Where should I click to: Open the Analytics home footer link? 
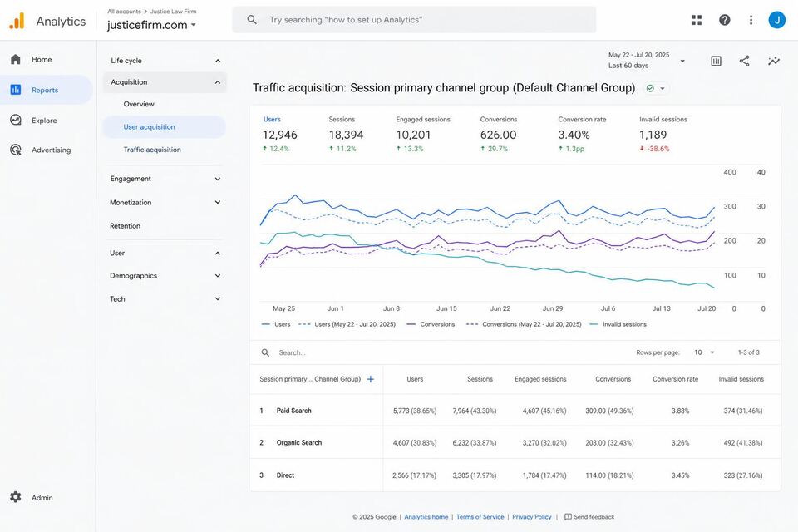click(x=426, y=517)
